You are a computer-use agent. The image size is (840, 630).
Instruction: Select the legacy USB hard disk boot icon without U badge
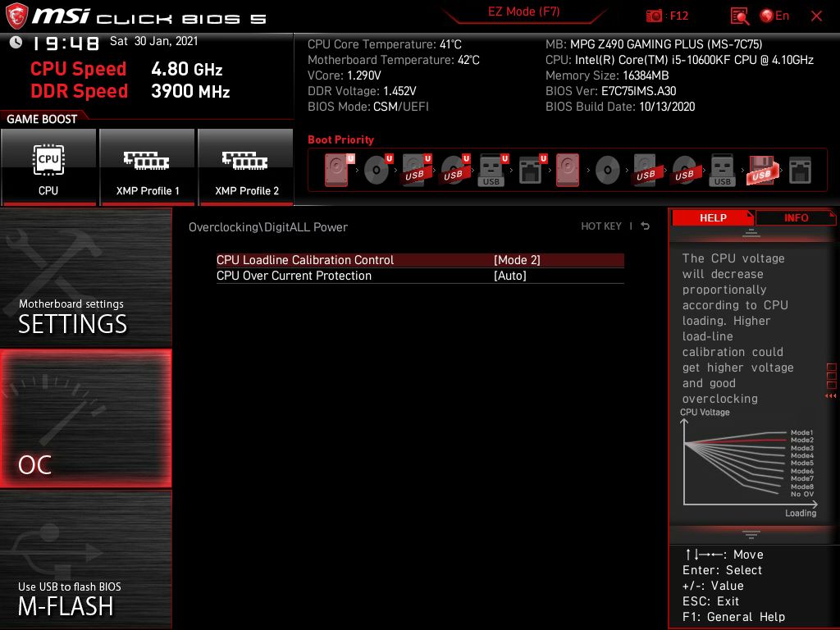tap(646, 170)
